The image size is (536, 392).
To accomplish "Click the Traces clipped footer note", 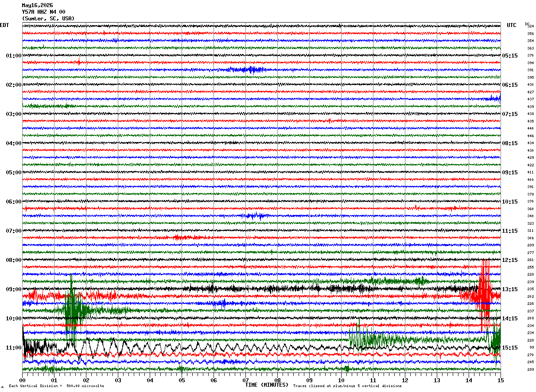I will coord(347,386).
